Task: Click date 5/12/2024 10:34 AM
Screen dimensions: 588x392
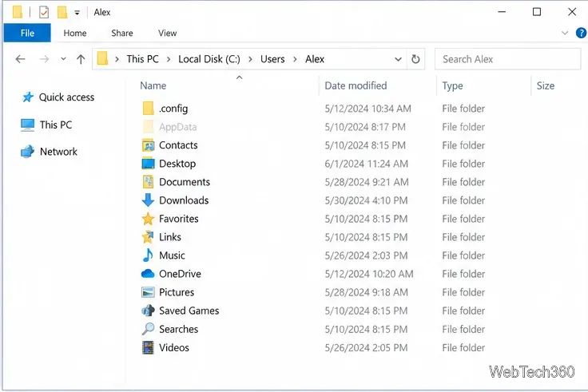Action: 367,109
